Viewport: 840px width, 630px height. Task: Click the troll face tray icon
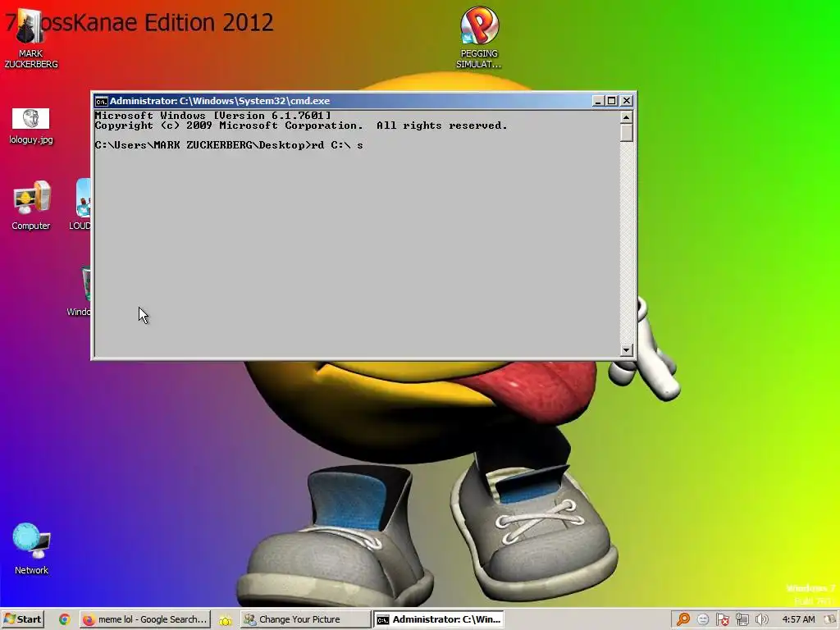(703, 619)
